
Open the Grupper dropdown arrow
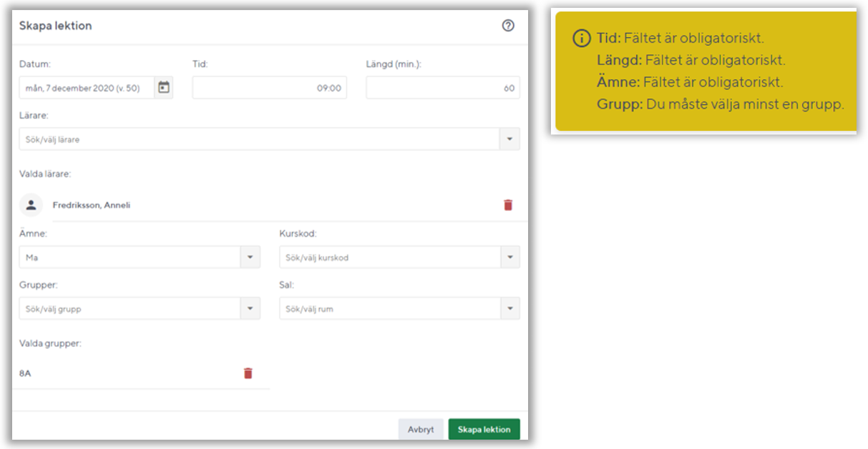[250, 309]
